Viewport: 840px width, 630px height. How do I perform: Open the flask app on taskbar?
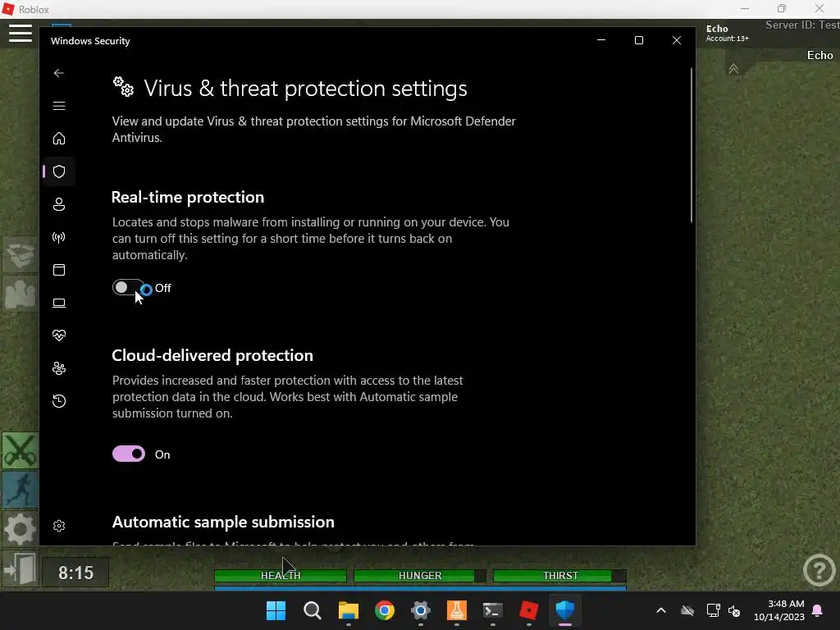pos(456,610)
